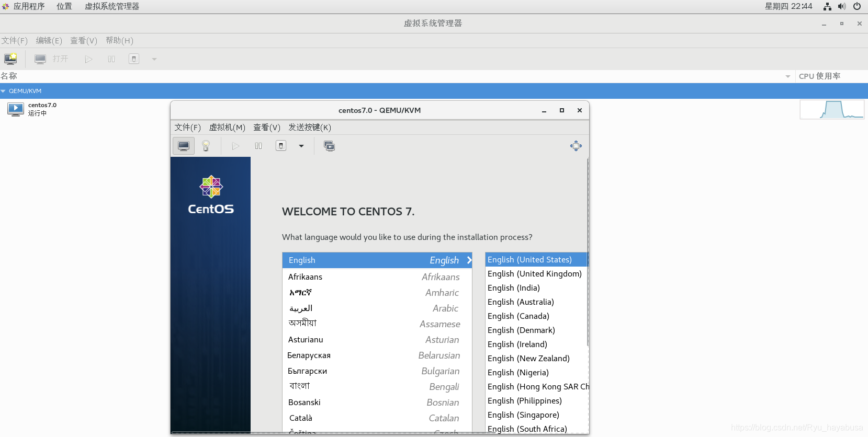Select English (United States) locale

536,260
